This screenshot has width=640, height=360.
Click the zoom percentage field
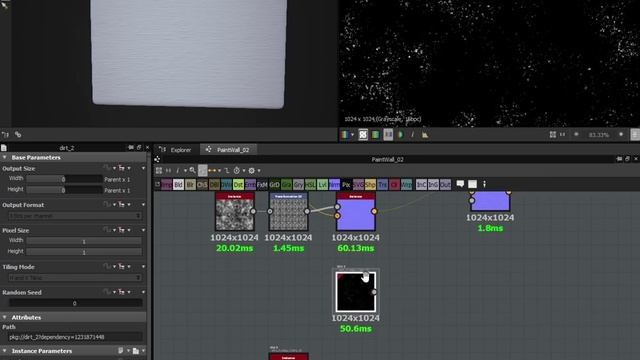point(599,134)
